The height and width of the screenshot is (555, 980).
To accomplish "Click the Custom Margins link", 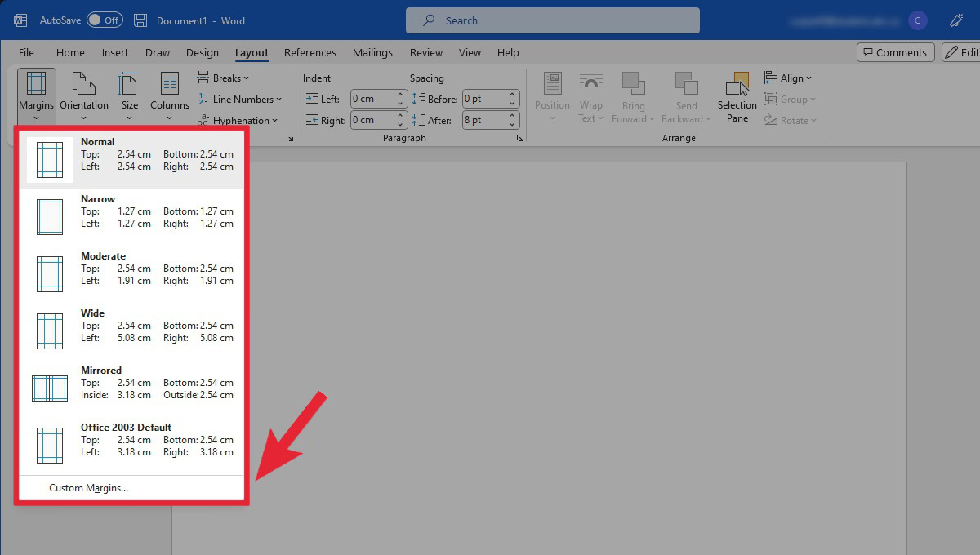I will pos(88,487).
